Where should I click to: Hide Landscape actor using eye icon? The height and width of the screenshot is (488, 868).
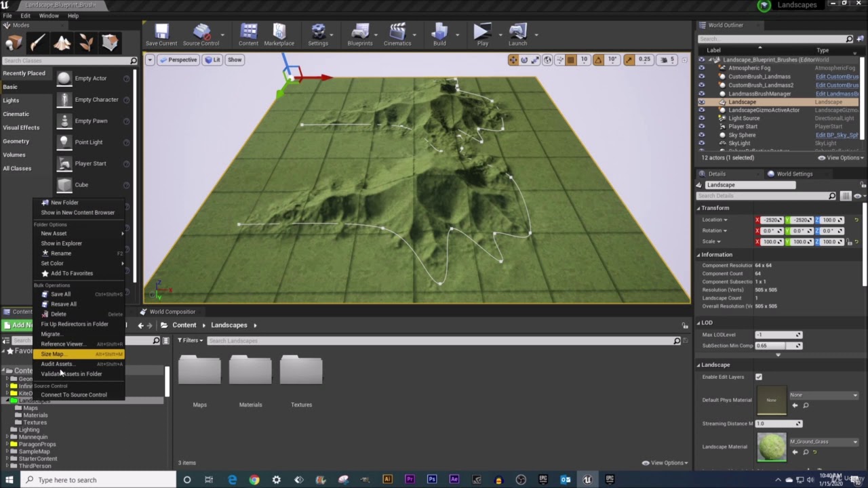(x=701, y=102)
